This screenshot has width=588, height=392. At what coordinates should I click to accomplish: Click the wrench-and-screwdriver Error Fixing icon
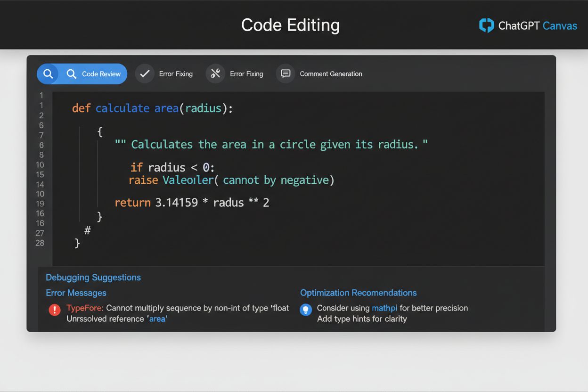click(215, 73)
